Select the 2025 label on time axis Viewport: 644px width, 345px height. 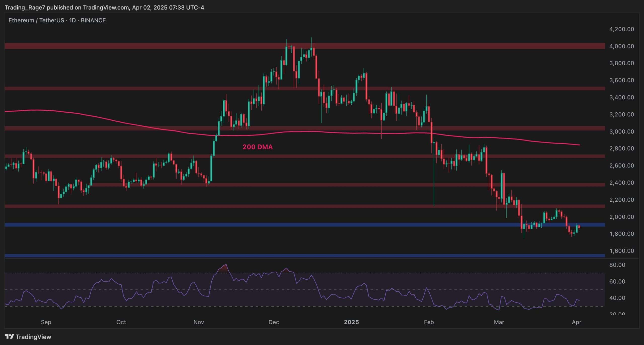[351, 322]
